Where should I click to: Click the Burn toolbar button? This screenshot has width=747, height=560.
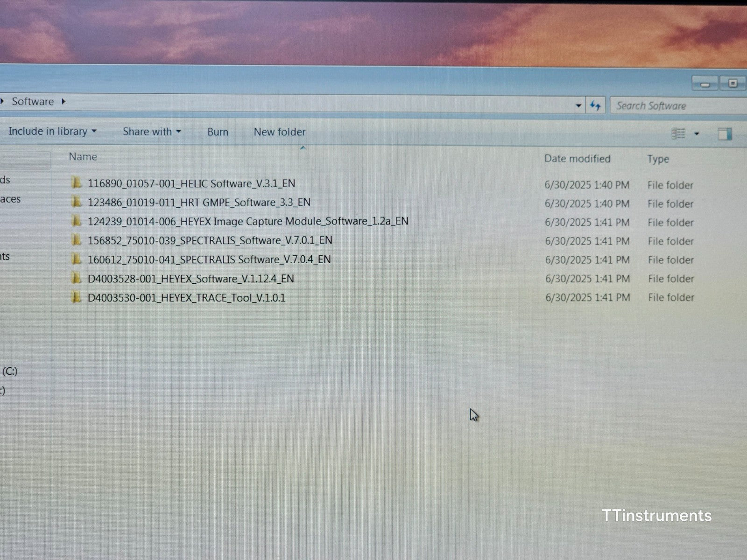pyautogui.click(x=218, y=132)
